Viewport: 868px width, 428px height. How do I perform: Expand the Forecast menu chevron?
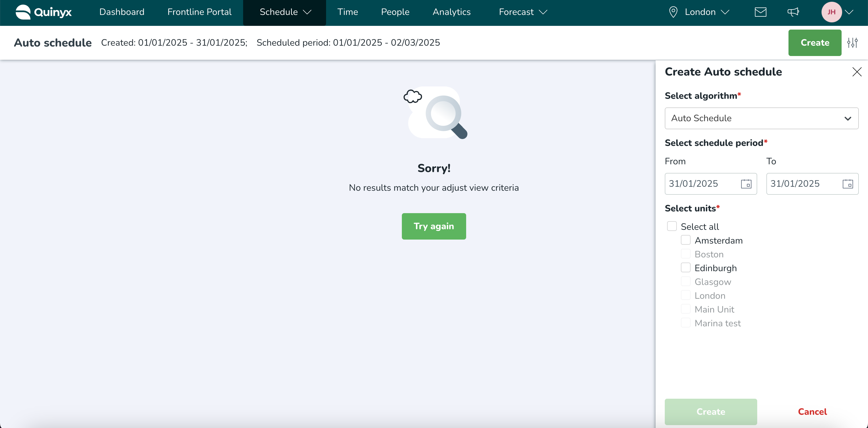(x=543, y=12)
